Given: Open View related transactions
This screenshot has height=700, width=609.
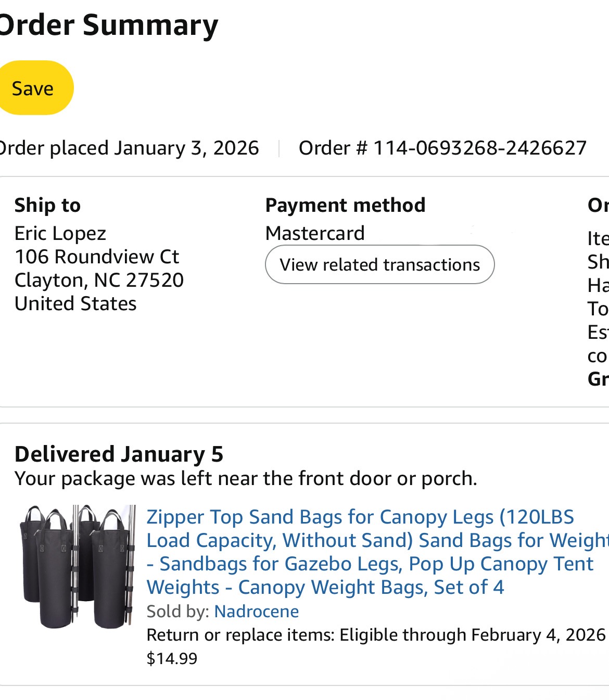Looking at the screenshot, I should pos(379,264).
